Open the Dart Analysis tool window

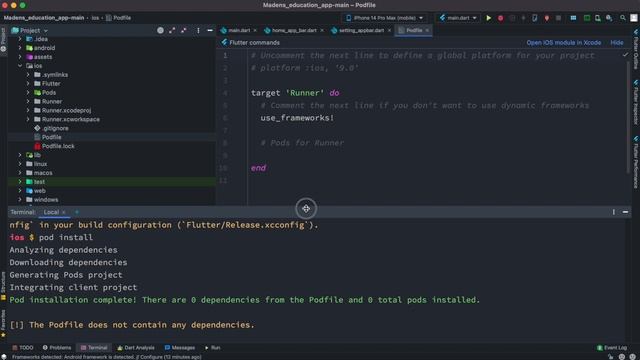coord(136,348)
